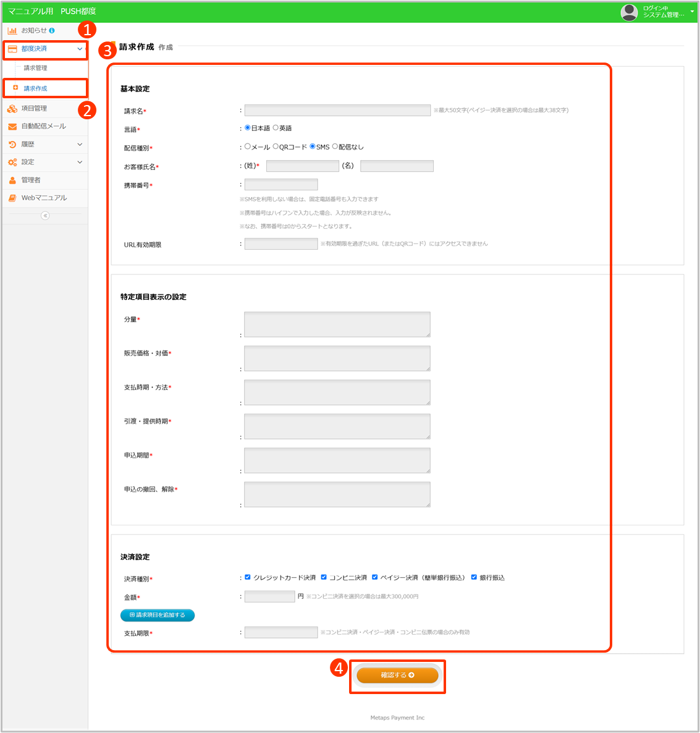This screenshot has height=733, width=700.
Task: Click the 設定 gears icon
Action: pyautogui.click(x=12, y=163)
